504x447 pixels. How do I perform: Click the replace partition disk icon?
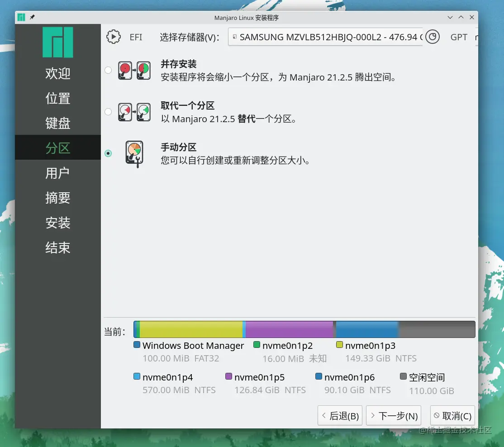click(134, 112)
